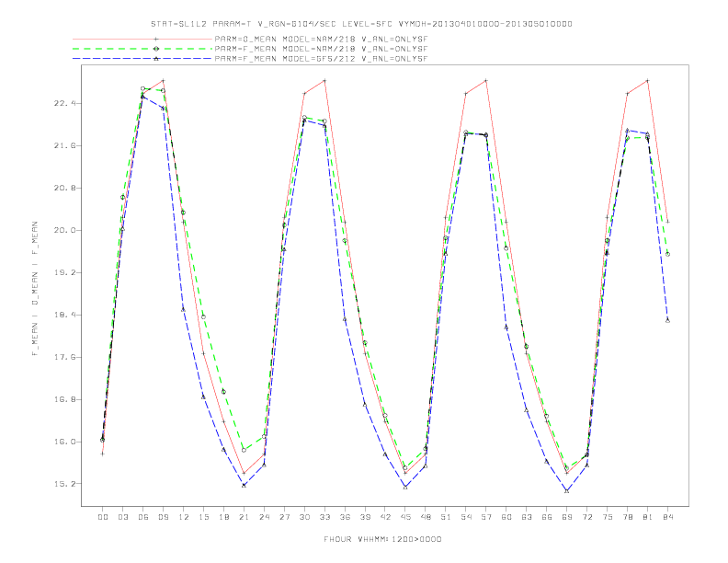Screen dimensions: 728x563
Task: Click the blue dashed line legend sample
Action: pyautogui.click(x=142, y=59)
